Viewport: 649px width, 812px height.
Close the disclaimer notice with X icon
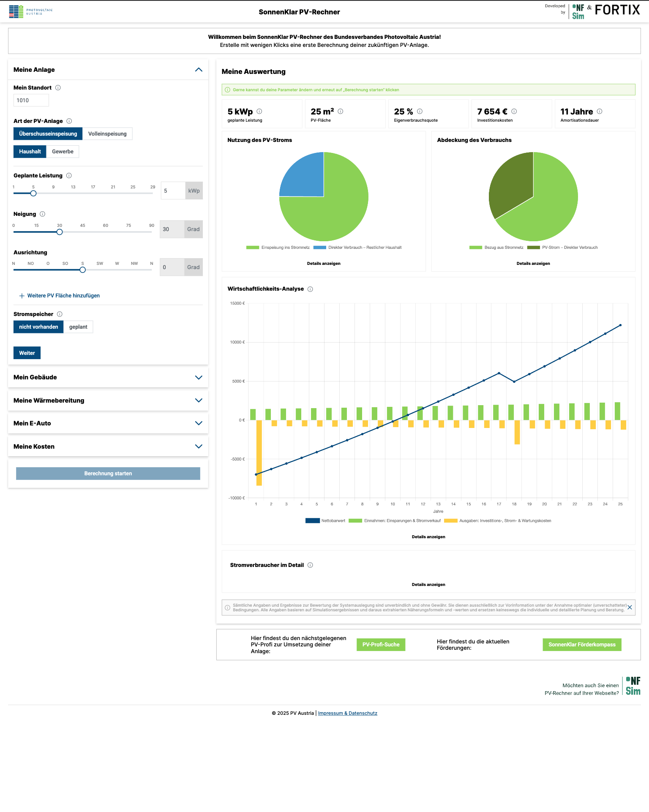(630, 608)
